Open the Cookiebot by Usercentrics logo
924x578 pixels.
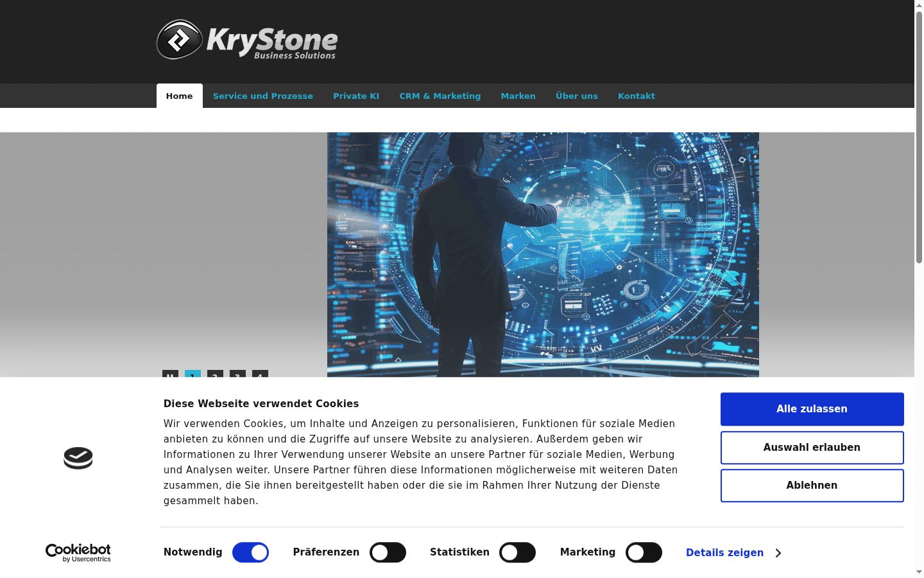78,553
